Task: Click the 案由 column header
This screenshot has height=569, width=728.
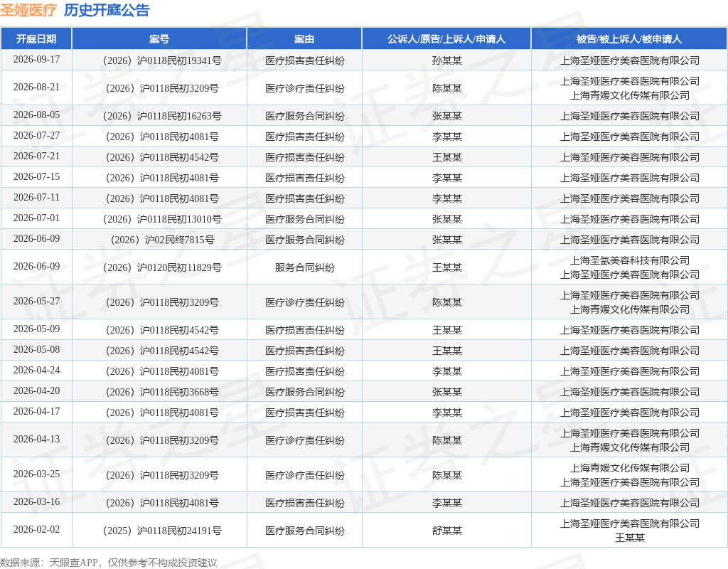Action: tap(304, 39)
